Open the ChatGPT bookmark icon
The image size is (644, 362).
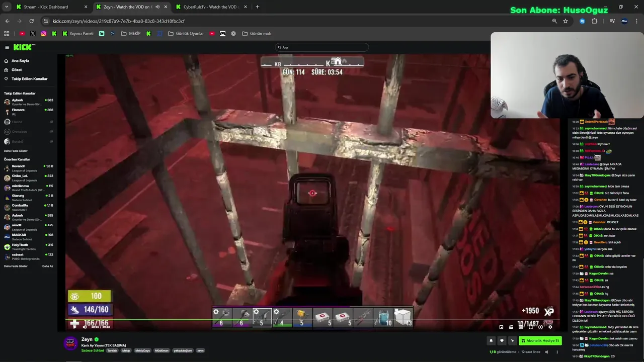233,34
